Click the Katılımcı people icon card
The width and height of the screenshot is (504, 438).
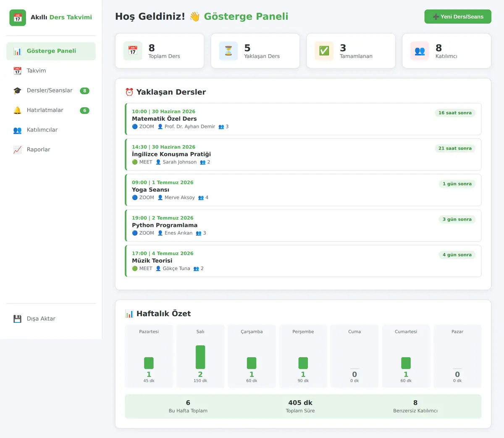click(420, 51)
